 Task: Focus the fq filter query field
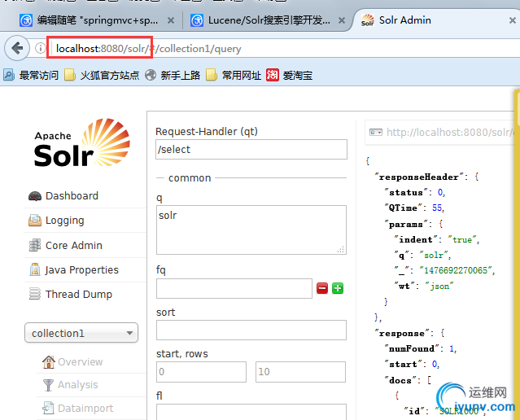(x=234, y=288)
